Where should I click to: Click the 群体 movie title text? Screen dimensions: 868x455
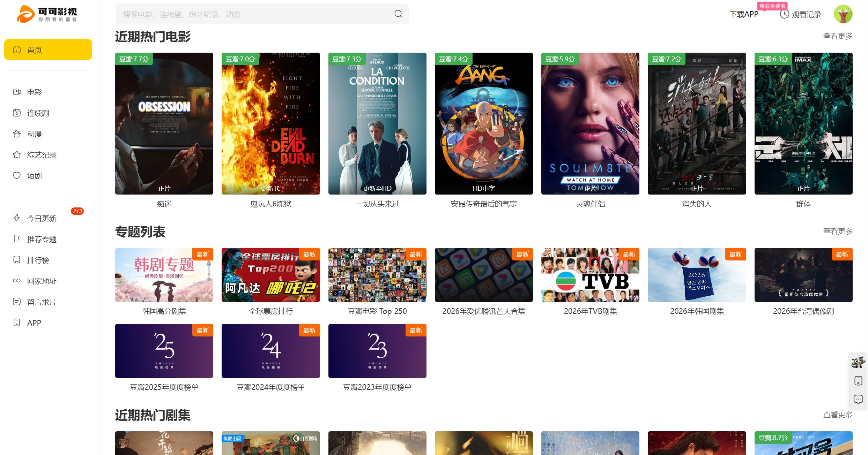(x=803, y=204)
